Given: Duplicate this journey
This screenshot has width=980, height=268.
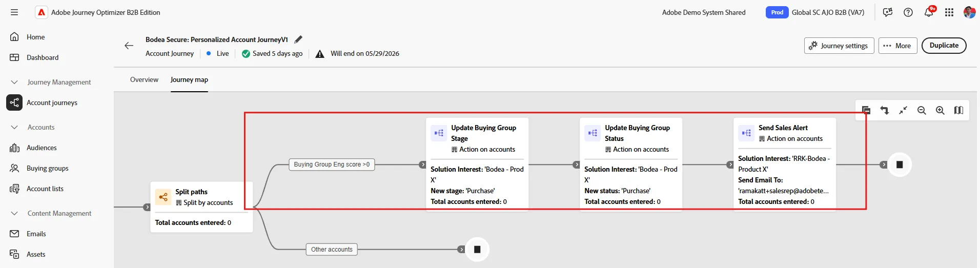Looking at the screenshot, I should [x=944, y=46].
